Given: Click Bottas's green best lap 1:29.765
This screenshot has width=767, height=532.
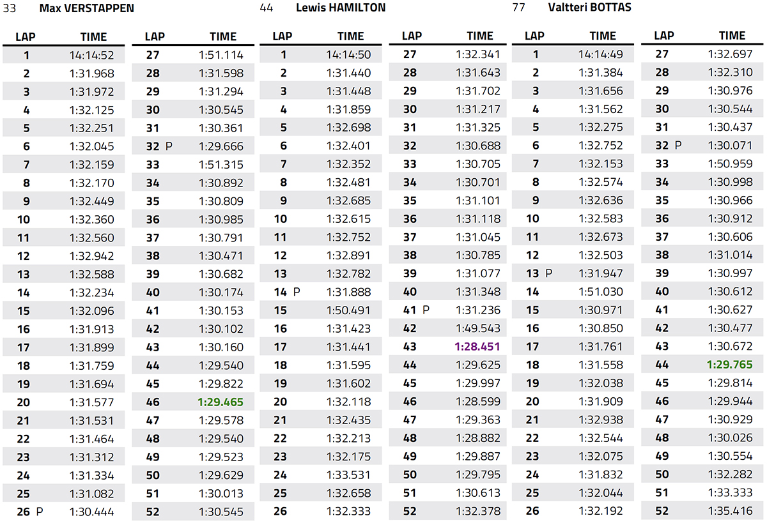Looking at the screenshot, I should pos(730,365).
